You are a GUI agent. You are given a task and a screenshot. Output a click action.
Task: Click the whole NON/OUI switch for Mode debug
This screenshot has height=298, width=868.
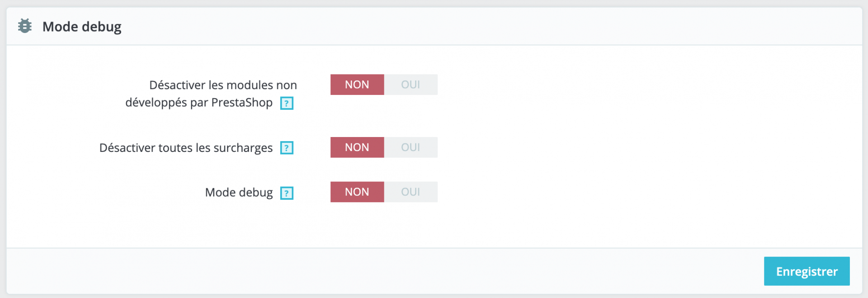point(384,192)
